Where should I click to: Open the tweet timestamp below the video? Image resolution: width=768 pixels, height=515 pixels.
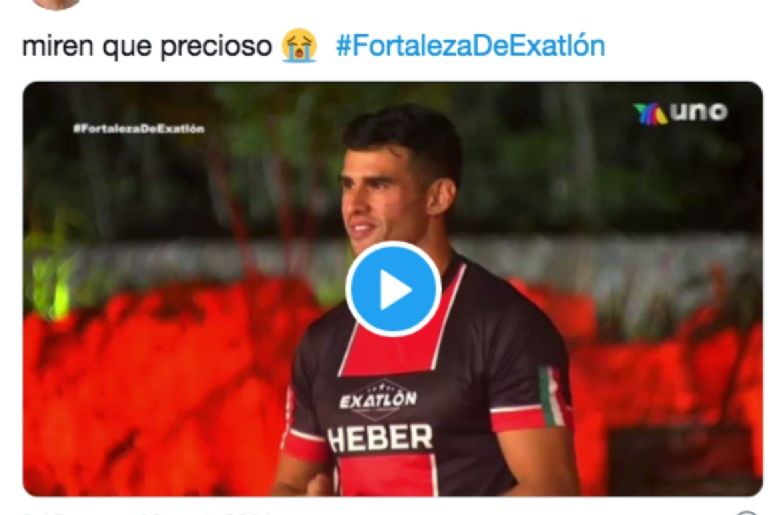pos(147,513)
